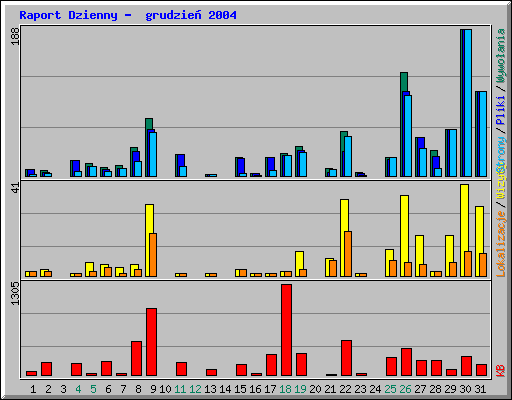Click day label 16 on the x-axis
Screen dimensions: 512x400
coord(255,389)
